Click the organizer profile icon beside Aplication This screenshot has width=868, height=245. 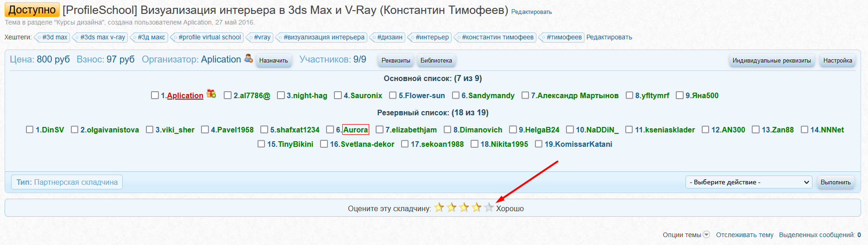pos(249,58)
